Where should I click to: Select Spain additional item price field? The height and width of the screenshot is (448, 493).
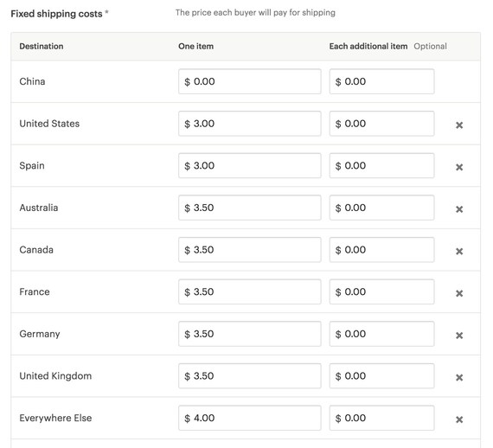pos(381,166)
